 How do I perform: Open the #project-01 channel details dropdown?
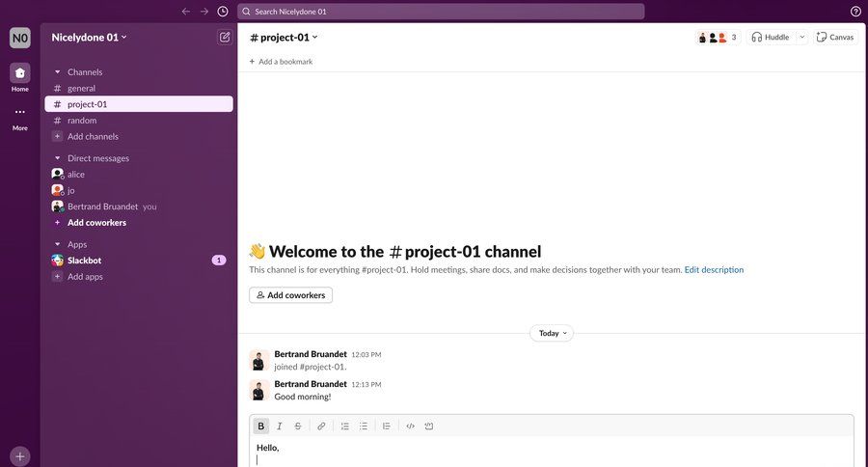tap(284, 37)
